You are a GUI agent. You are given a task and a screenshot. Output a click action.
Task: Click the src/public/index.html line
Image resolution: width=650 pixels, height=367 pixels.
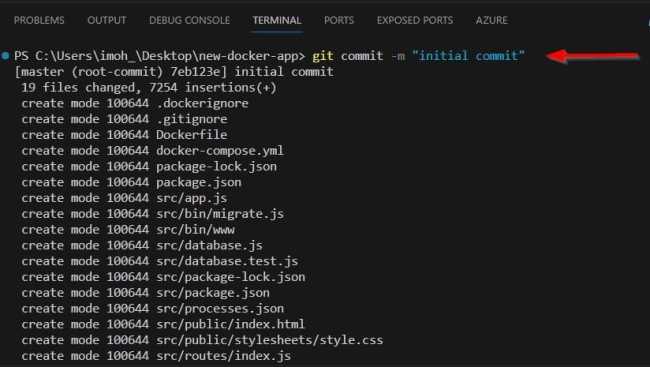[x=163, y=324]
